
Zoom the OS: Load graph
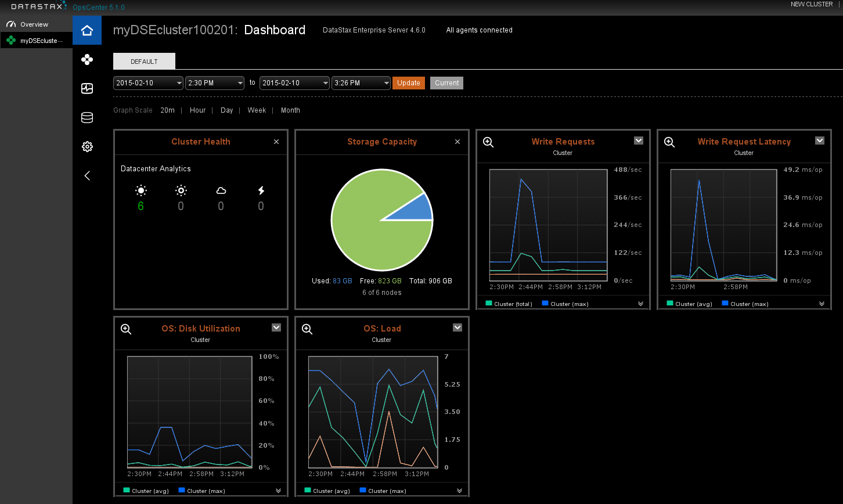tap(307, 329)
